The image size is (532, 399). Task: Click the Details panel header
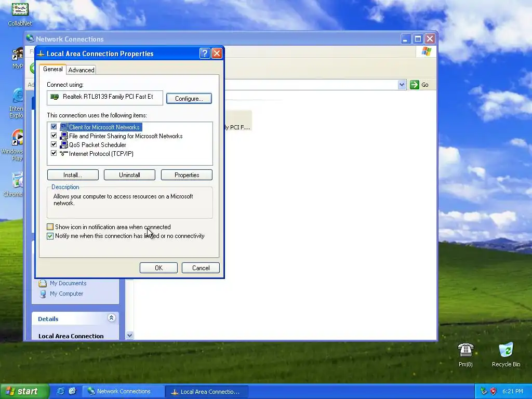coord(75,318)
